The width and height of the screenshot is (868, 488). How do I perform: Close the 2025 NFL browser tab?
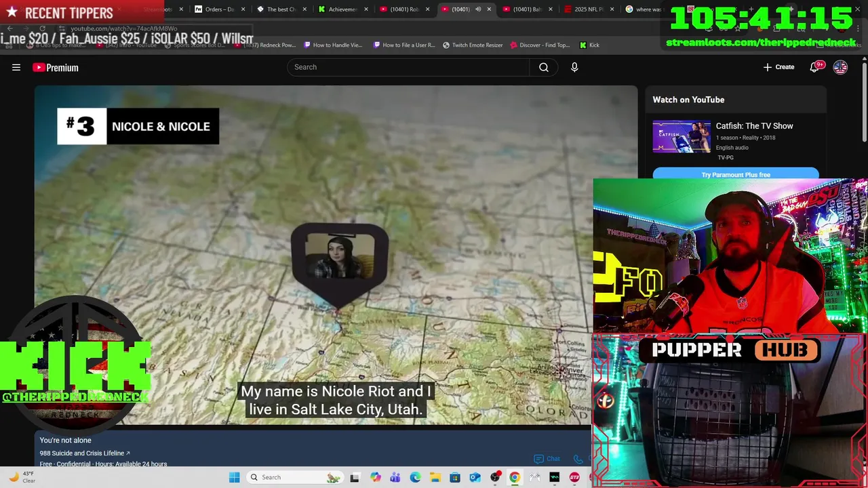[612, 9]
